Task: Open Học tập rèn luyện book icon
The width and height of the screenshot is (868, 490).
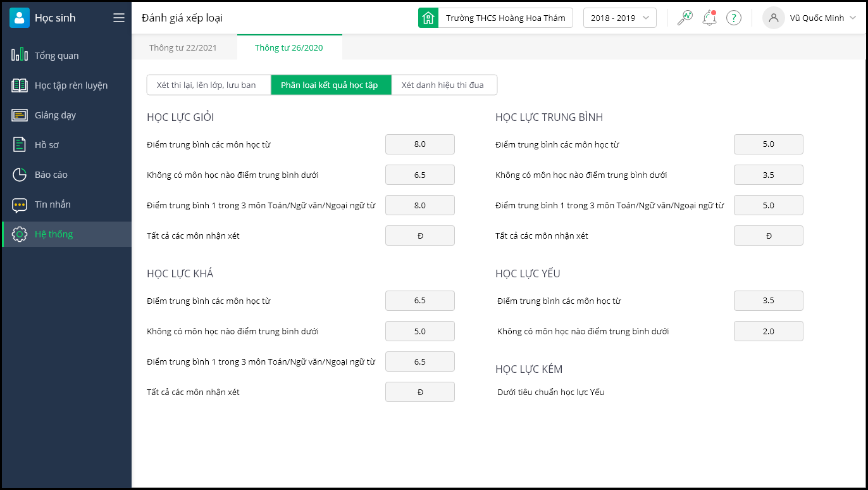Action: click(x=20, y=85)
